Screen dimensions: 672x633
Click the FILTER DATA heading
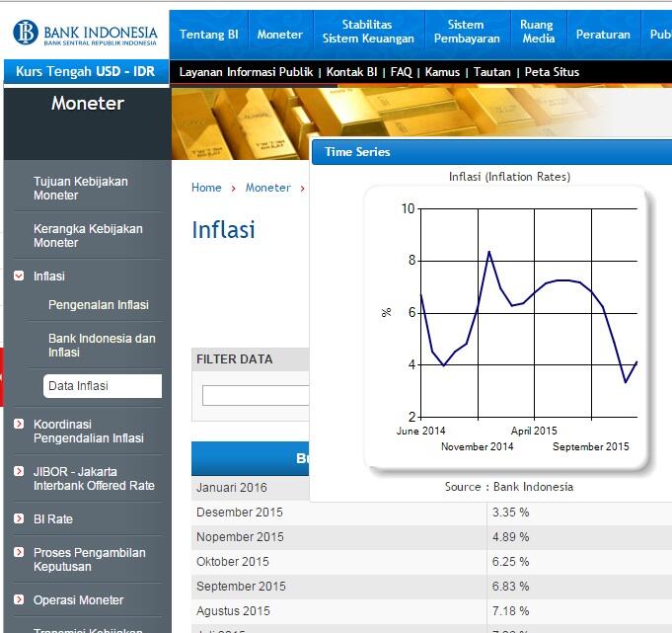[x=235, y=358]
